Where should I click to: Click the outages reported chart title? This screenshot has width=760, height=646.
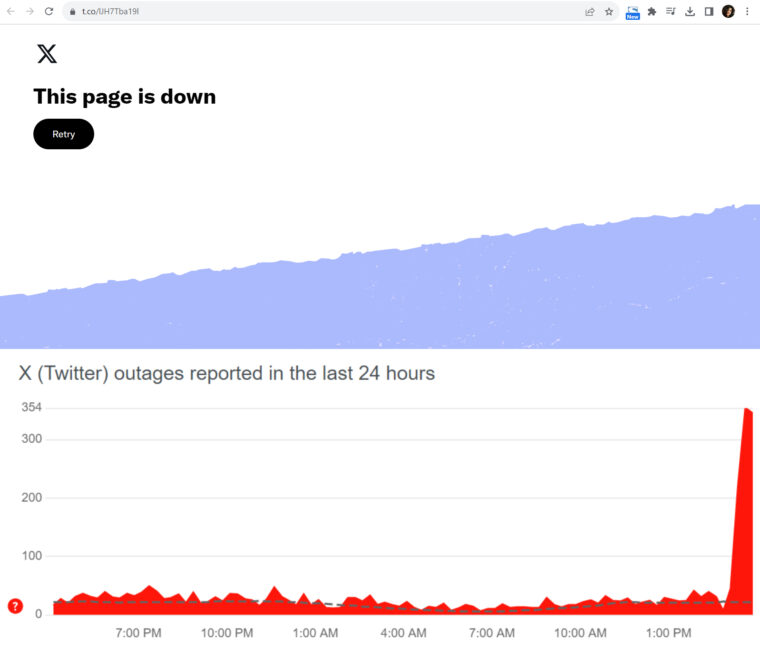coord(227,373)
